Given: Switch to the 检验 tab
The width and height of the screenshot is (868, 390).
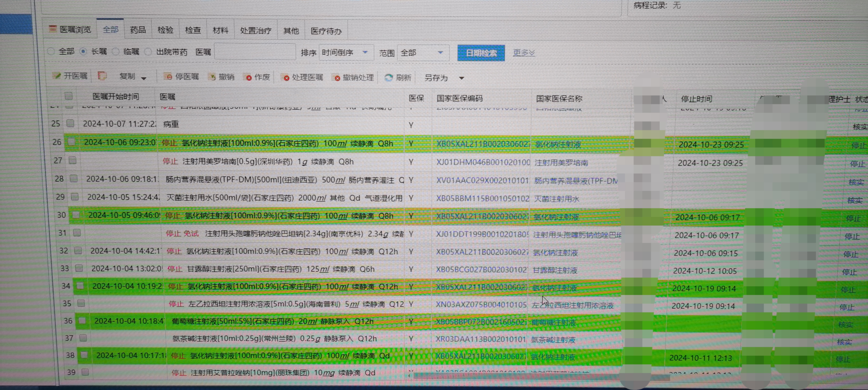Looking at the screenshot, I should pos(165,30).
